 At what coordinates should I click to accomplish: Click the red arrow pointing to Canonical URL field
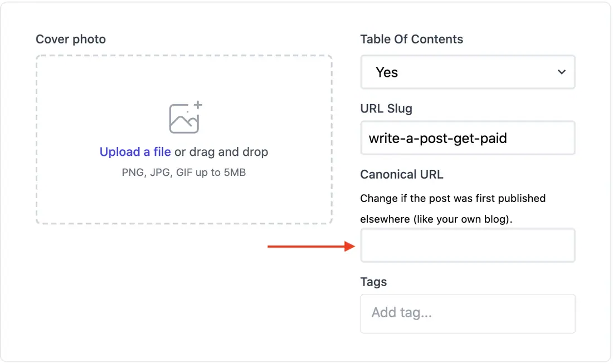(311, 246)
